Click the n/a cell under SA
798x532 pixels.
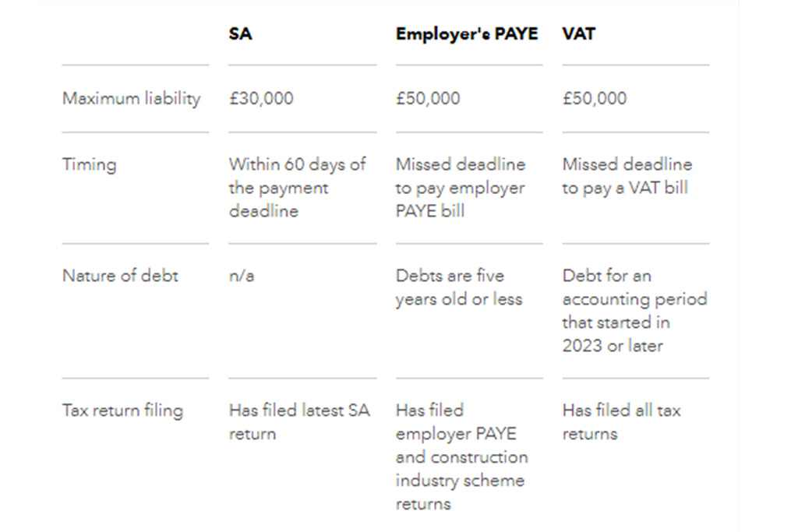tap(241, 276)
